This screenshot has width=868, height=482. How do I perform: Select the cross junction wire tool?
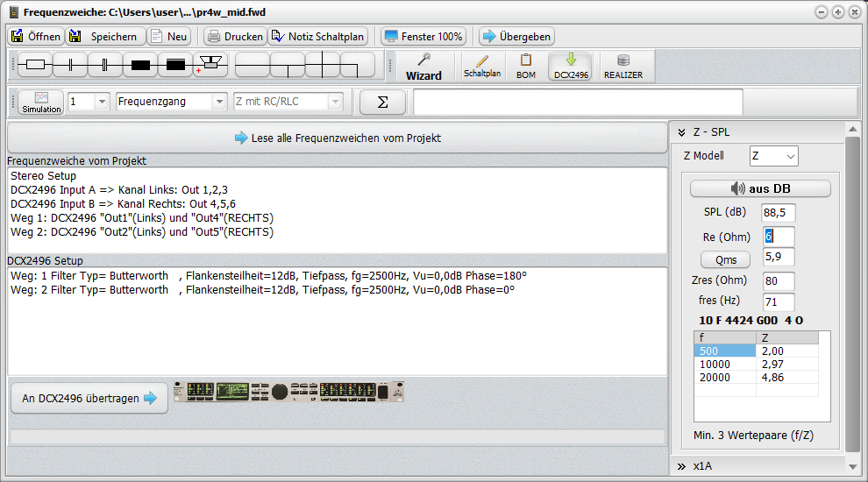coord(322,66)
